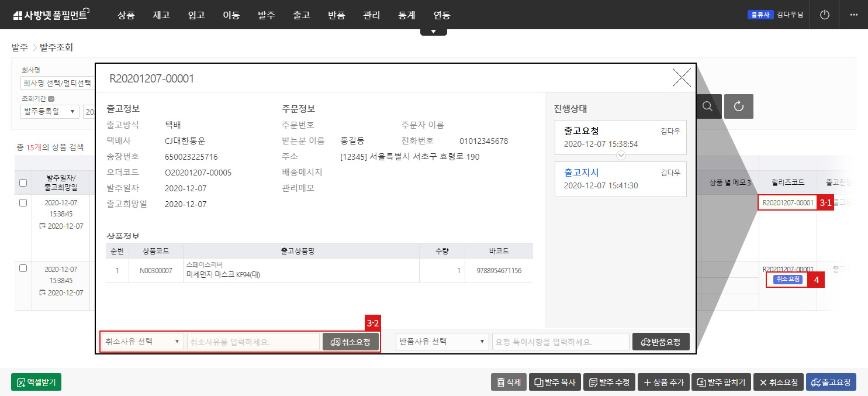Check the second order row checkbox
Image resolution: width=868 pixels, height=396 pixels.
[23, 268]
